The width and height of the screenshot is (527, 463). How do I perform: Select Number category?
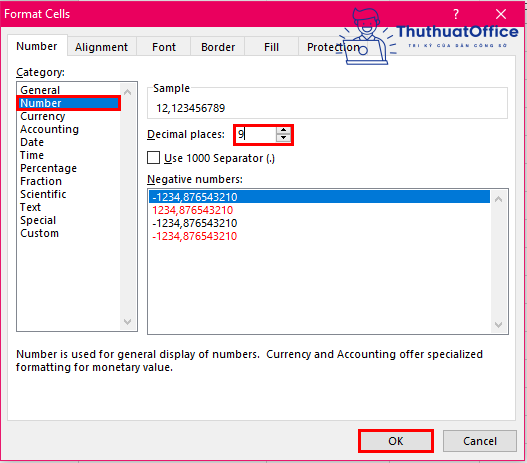[69, 103]
